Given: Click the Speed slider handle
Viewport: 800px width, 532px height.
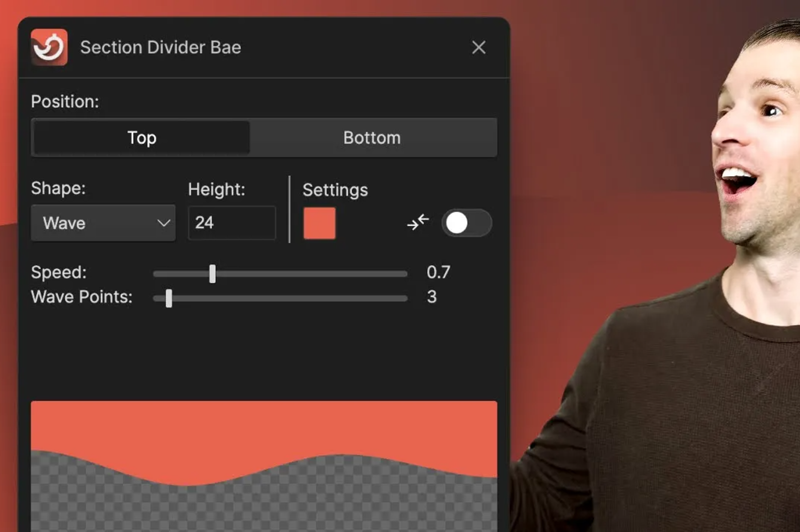Looking at the screenshot, I should tap(212, 274).
